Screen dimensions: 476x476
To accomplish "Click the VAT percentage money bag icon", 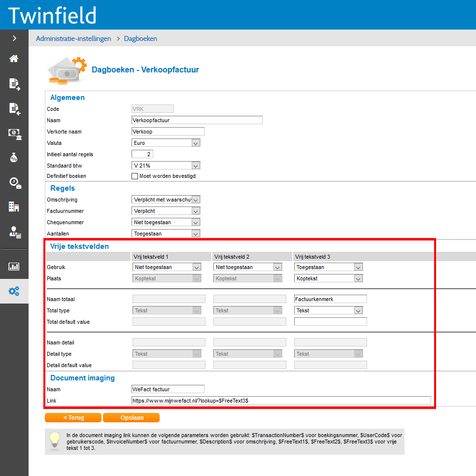I will click(x=14, y=158).
